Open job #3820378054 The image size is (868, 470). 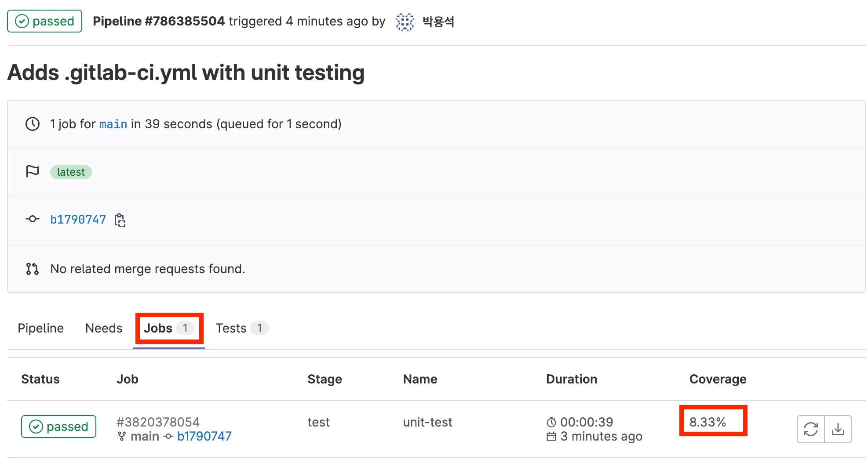click(x=158, y=422)
